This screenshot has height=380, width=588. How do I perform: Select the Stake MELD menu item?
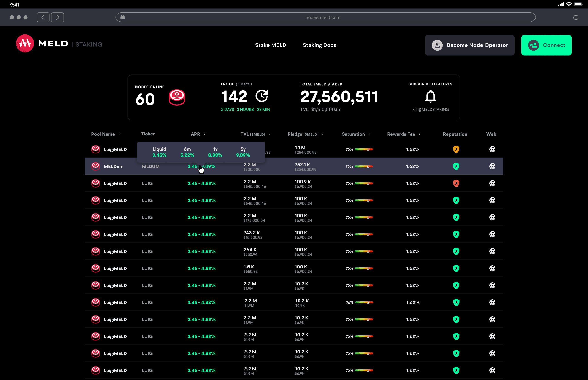[x=271, y=45]
